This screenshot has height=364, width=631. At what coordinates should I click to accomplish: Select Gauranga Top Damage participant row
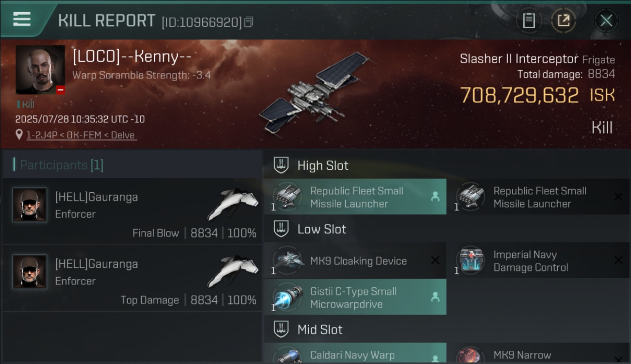tap(132, 279)
